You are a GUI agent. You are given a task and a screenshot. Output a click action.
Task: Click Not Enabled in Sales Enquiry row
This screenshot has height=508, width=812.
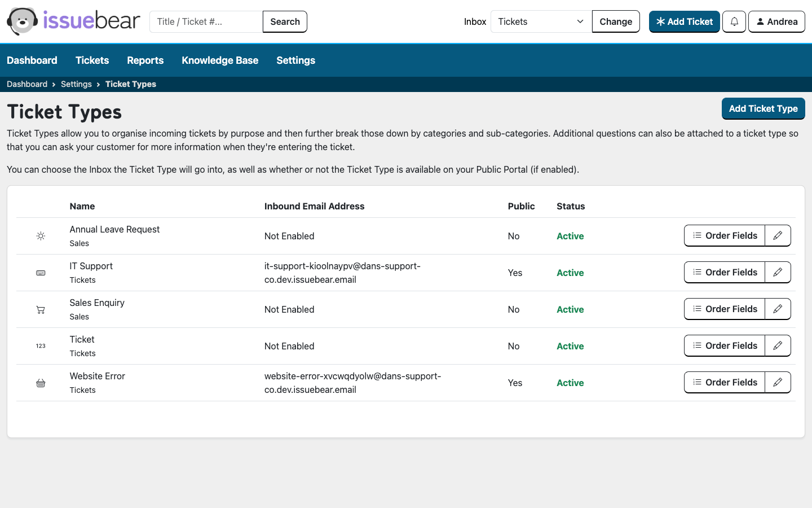289,309
